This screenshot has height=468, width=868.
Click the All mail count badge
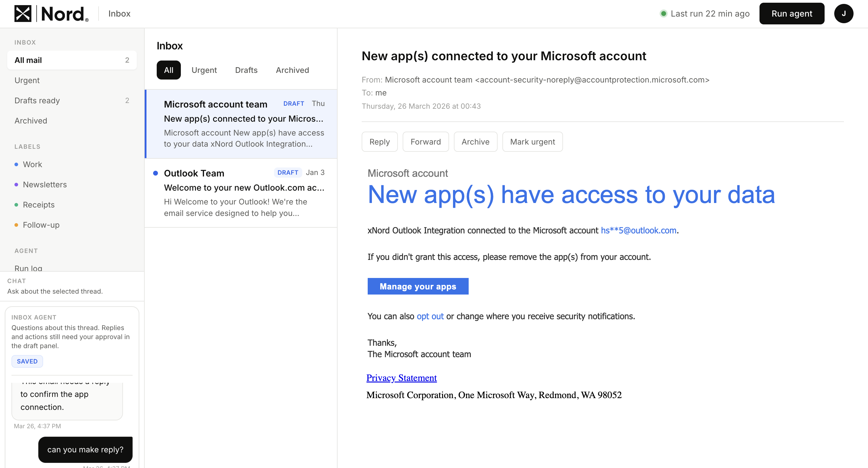point(127,60)
